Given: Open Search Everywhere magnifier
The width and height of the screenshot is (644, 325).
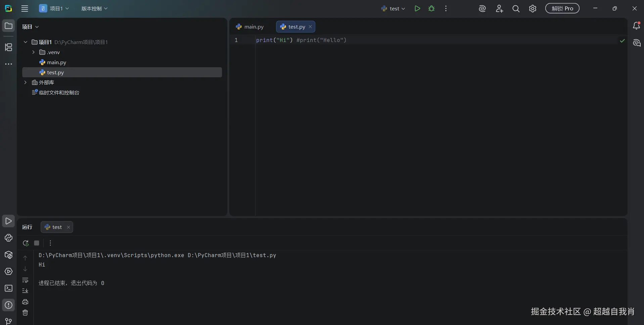Looking at the screenshot, I should tap(516, 9).
